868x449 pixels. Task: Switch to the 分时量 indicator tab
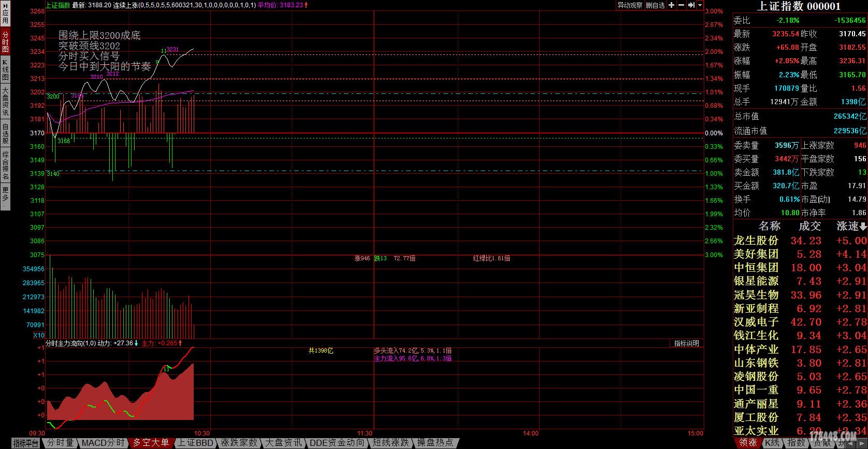click(61, 443)
